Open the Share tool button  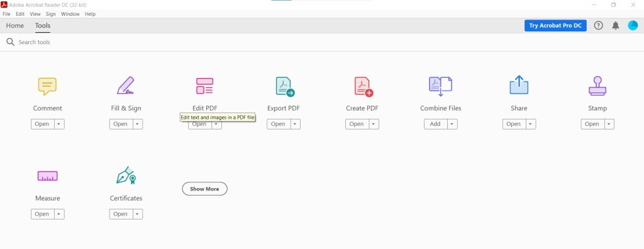(514, 124)
